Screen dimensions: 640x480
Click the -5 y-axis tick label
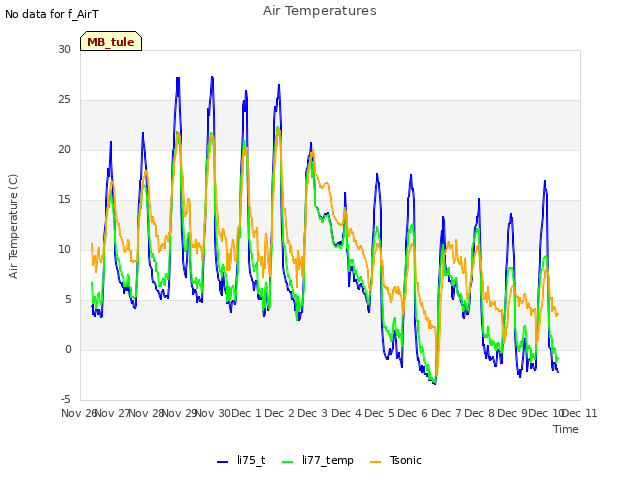[66, 399]
